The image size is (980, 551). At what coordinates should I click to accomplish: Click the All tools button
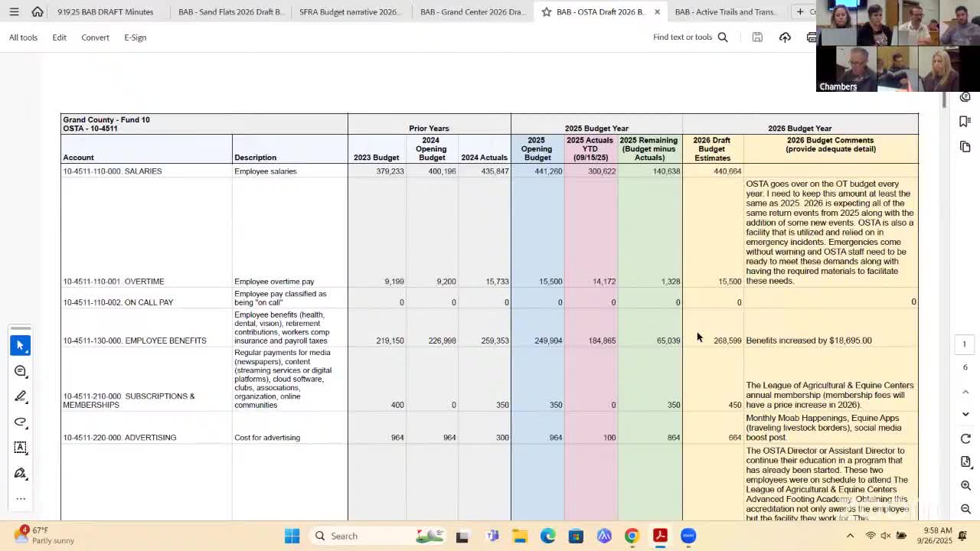(23, 37)
